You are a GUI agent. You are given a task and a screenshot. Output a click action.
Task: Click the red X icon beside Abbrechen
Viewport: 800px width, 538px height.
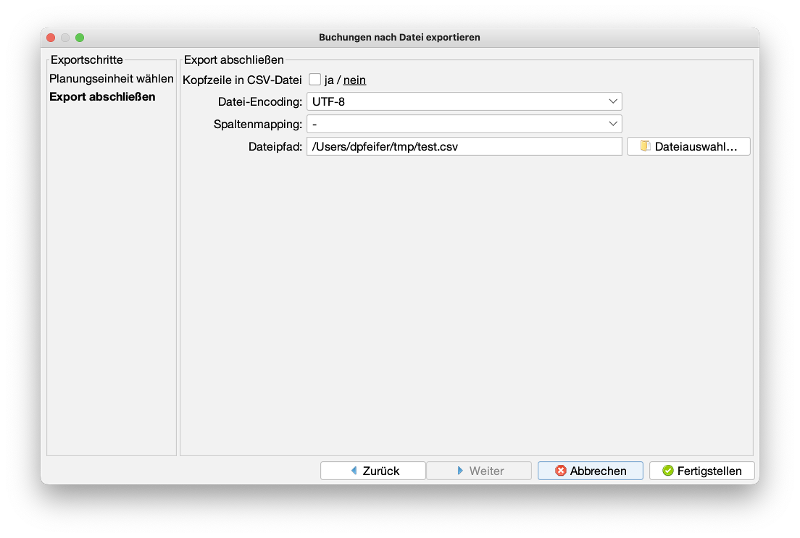pos(561,471)
